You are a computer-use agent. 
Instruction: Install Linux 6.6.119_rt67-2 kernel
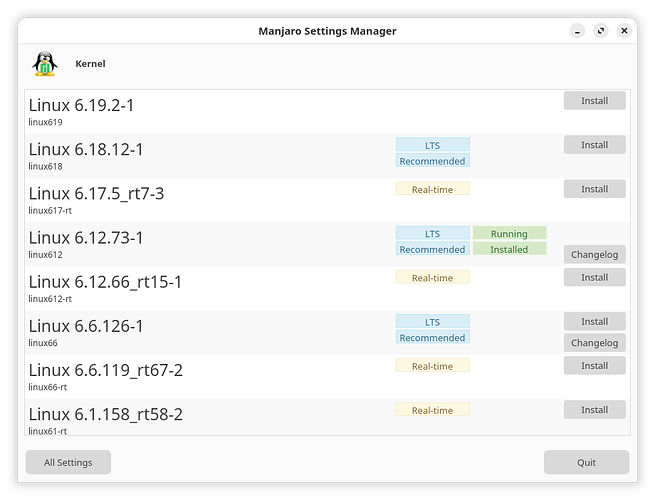point(594,366)
